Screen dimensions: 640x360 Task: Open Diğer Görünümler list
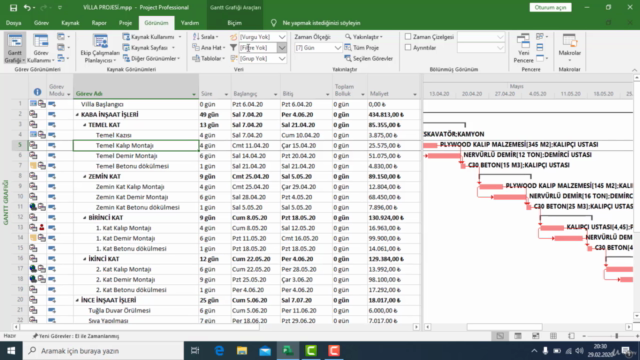point(151,58)
